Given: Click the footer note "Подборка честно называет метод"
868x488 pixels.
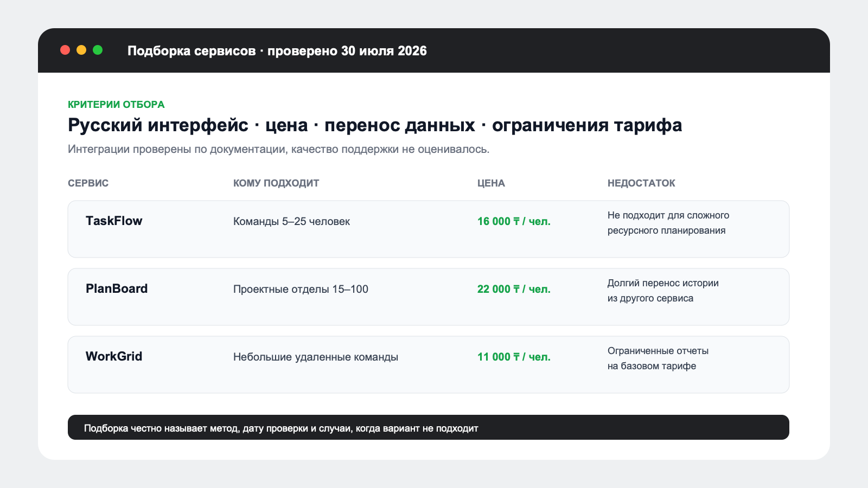Looking at the screenshot, I should point(281,428).
